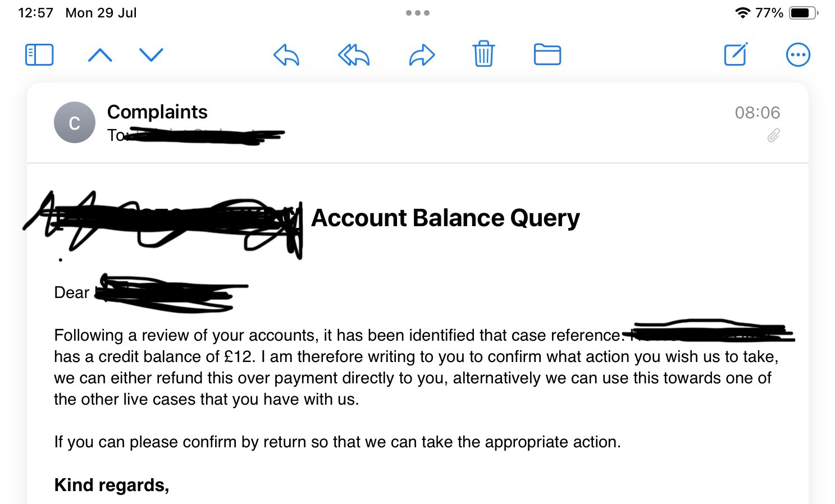
Task: Tap the battery indicator in status bar
Action: [x=803, y=13]
